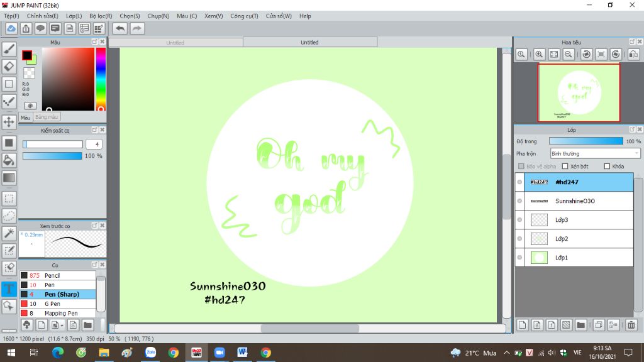Image resolution: width=644 pixels, height=362 pixels.
Task: Select the Gradient tool
Action: 9,178
